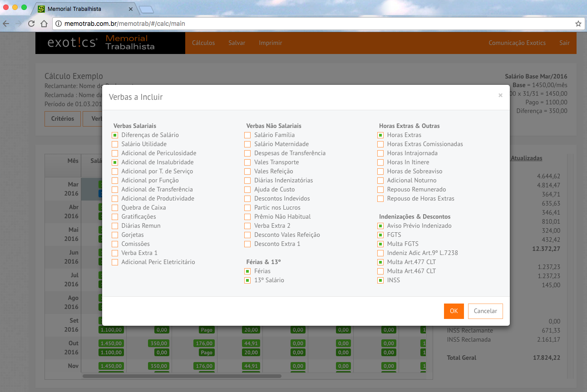Tick the Multa Art.467 CLT checkbox
The width and height of the screenshot is (587, 392).
(x=380, y=271)
